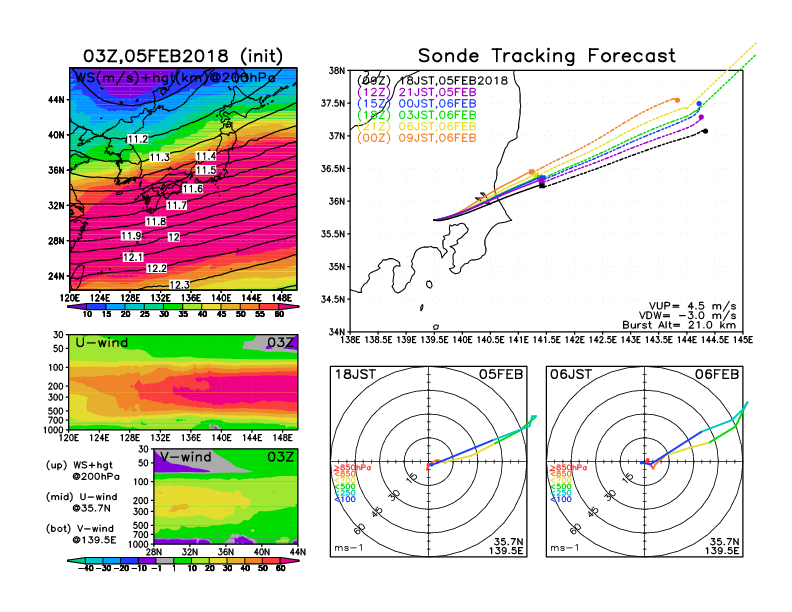
Task: Click the '(bot) V-wind @139.5E' caption
Action: tap(81, 534)
